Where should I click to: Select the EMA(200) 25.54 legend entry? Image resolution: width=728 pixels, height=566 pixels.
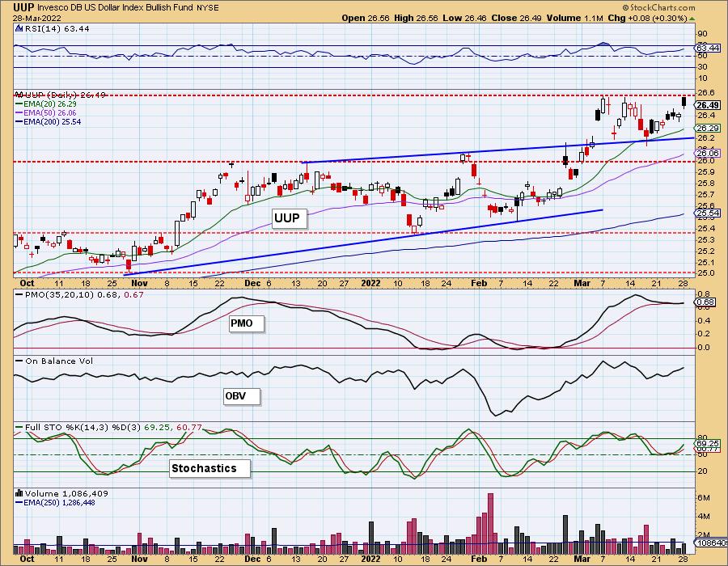click(x=48, y=121)
